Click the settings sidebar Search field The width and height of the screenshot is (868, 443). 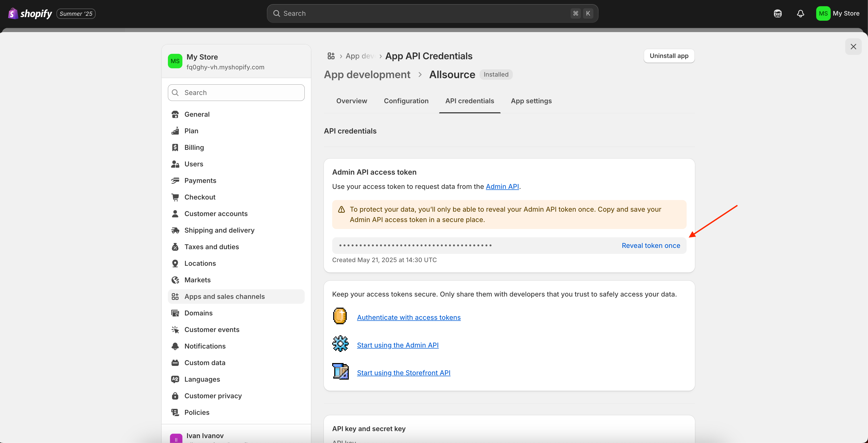click(x=236, y=93)
